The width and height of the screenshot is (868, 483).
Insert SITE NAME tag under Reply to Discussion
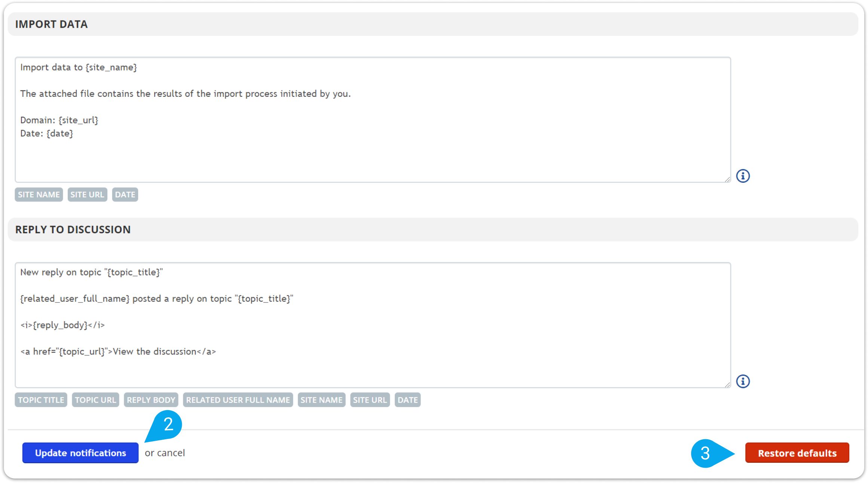click(321, 400)
